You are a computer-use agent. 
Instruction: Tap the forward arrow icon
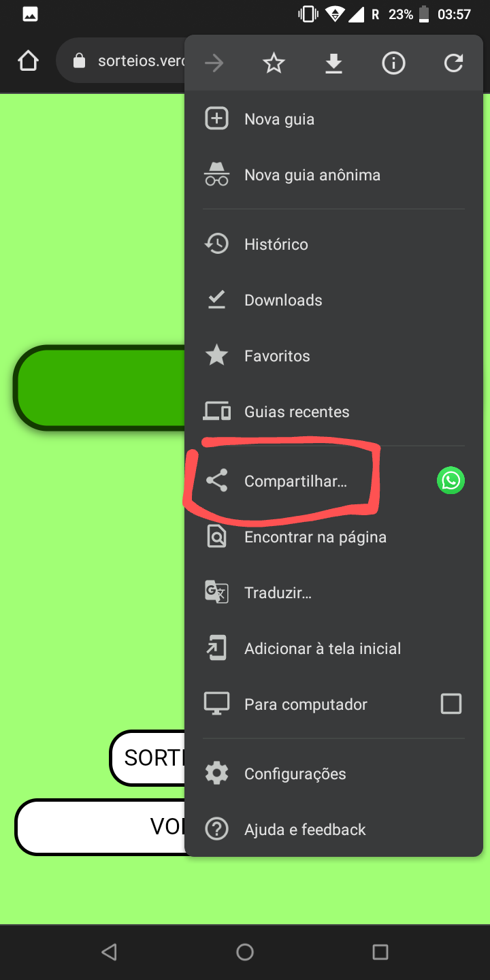(214, 64)
